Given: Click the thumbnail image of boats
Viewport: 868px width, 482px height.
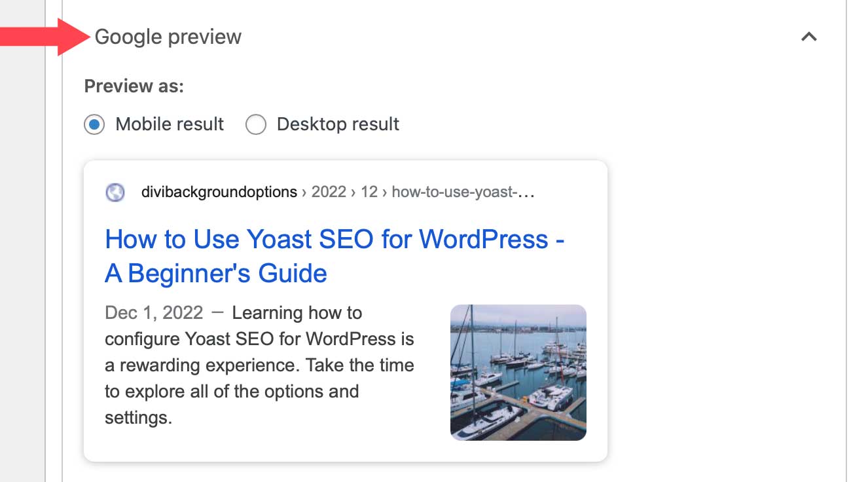Looking at the screenshot, I should [518, 372].
